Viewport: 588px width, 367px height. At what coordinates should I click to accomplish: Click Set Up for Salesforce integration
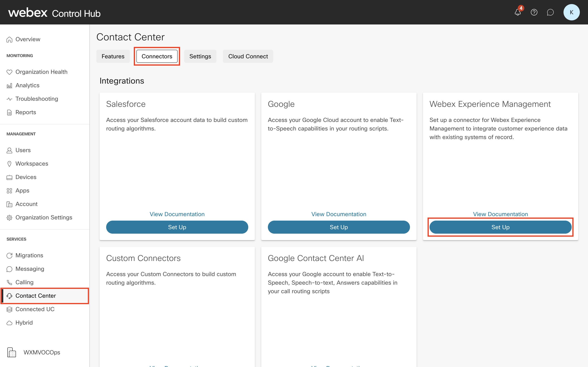click(177, 227)
